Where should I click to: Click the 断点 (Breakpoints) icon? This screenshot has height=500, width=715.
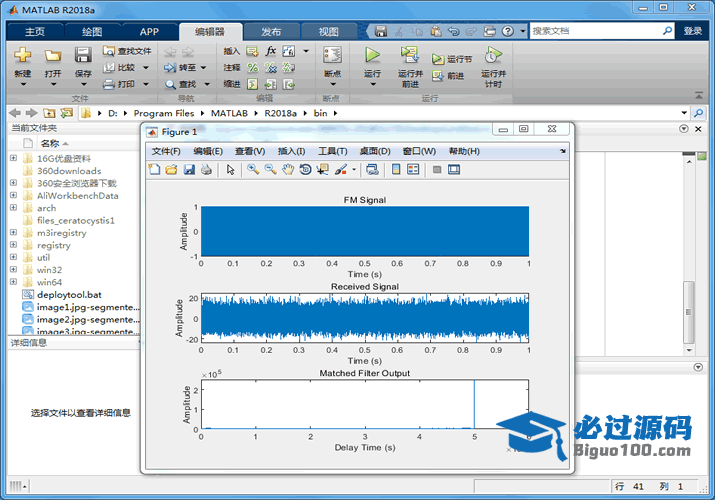point(332,55)
